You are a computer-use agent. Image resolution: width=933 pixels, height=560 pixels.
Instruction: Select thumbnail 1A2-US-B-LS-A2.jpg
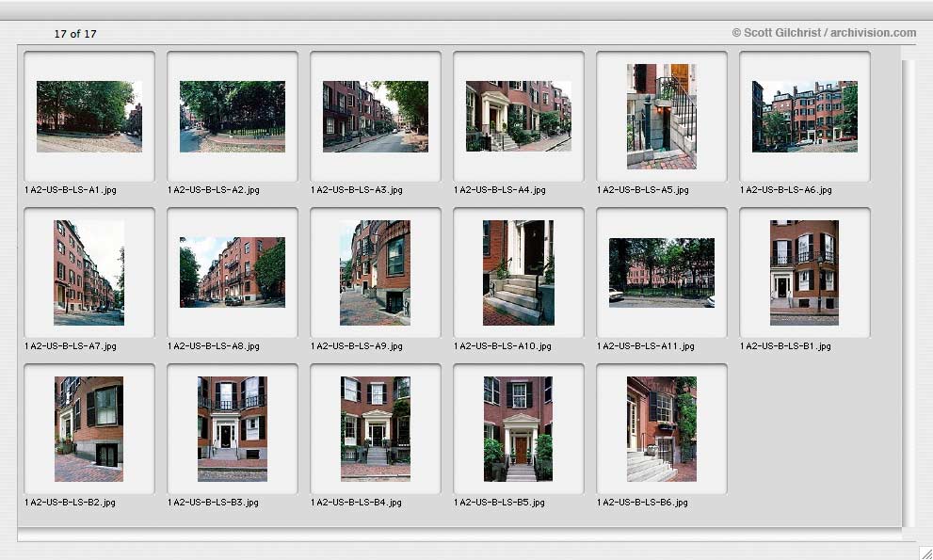pyautogui.click(x=233, y=117)
